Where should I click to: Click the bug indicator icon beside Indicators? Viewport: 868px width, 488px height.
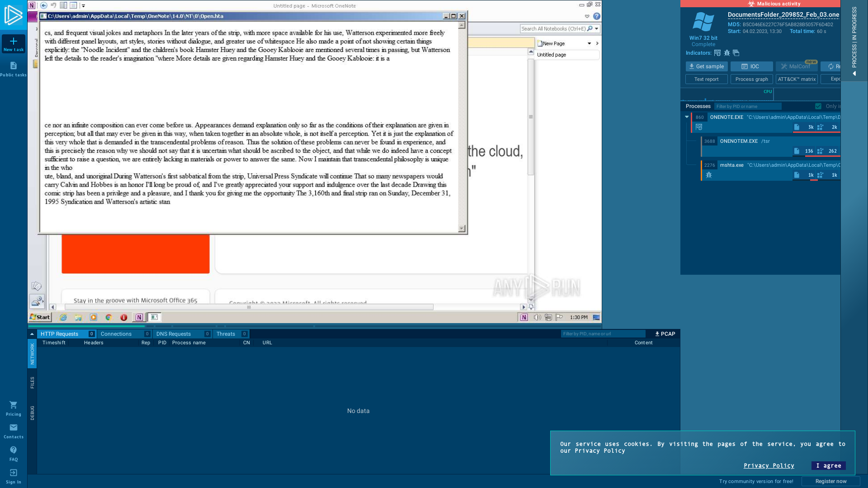(x=727, y=53)
